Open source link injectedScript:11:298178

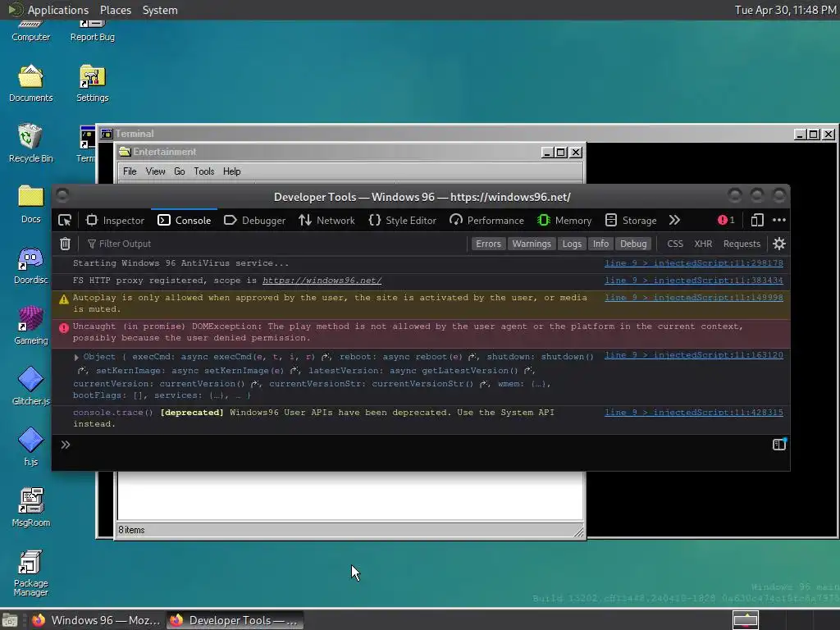pos(694,263)
